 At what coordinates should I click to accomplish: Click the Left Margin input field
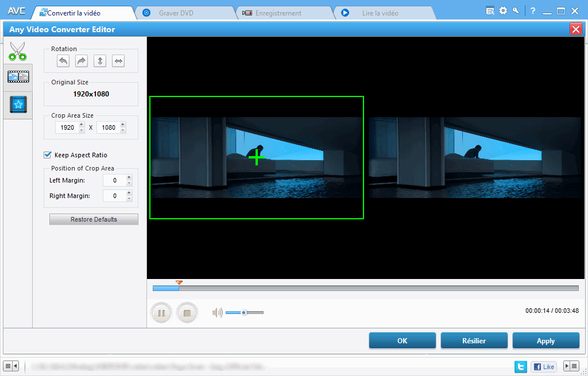[115, 180]
